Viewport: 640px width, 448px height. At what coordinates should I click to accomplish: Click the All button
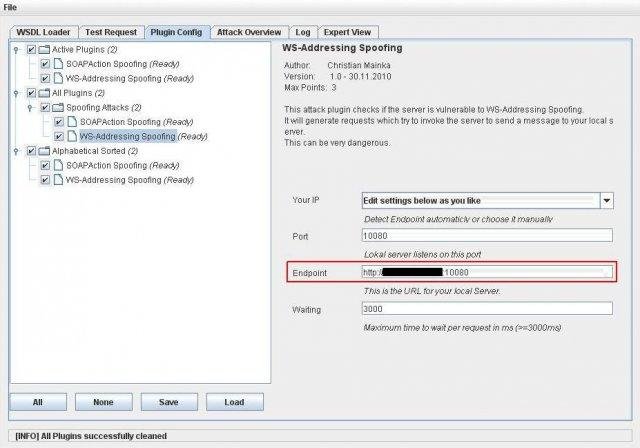point(38,402)
